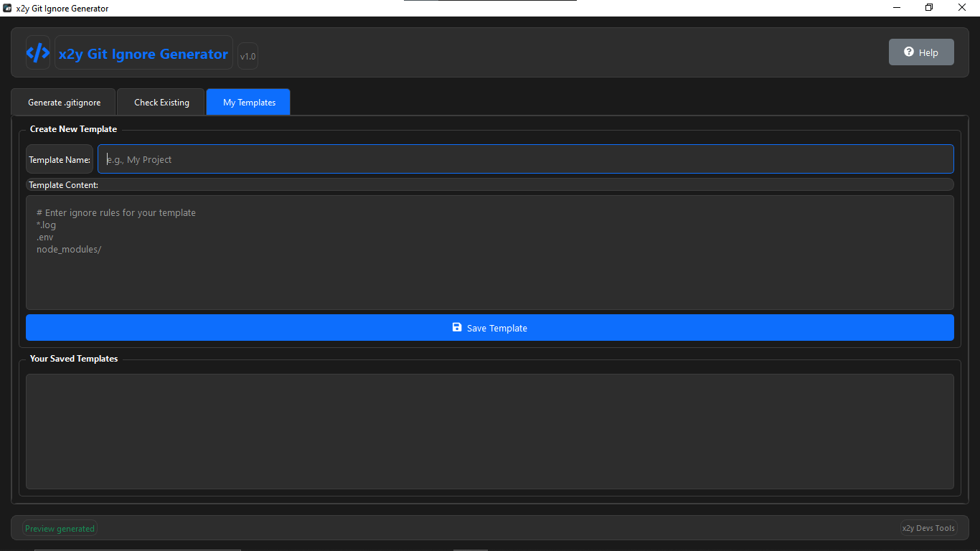Screen dimensions: 980x551
Task: Open the Help dialog
Action: [x=921, y=52]
